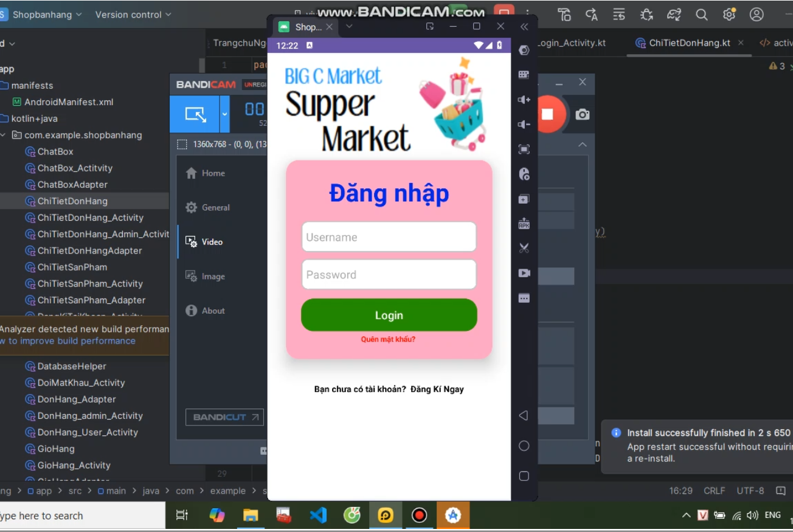Open Search Everywhere magnifier in Android Studio

(x=702, y=15)
